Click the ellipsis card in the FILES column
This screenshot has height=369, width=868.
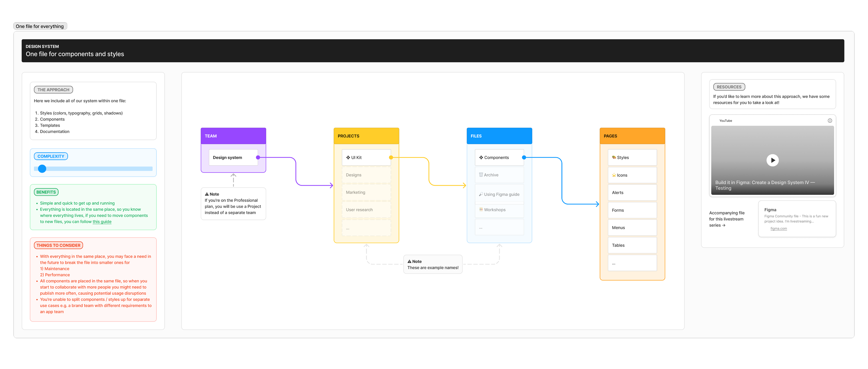[499, 227]
